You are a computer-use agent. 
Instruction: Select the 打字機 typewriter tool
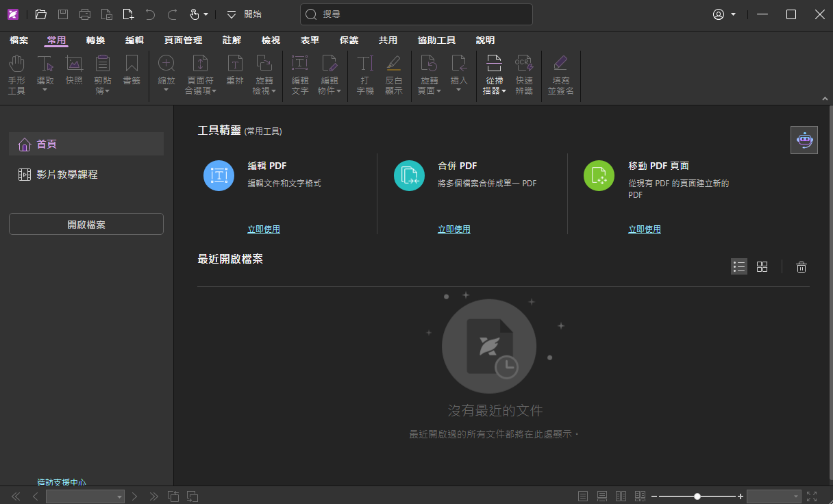click(365, 75)
